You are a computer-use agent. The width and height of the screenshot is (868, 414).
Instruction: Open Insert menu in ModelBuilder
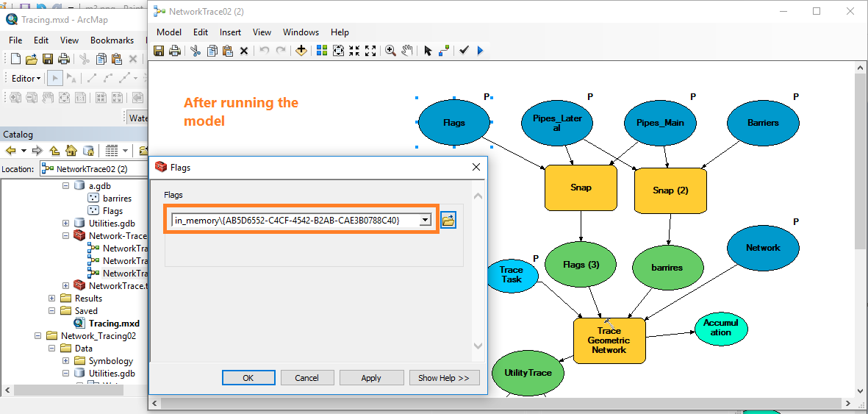230,32
